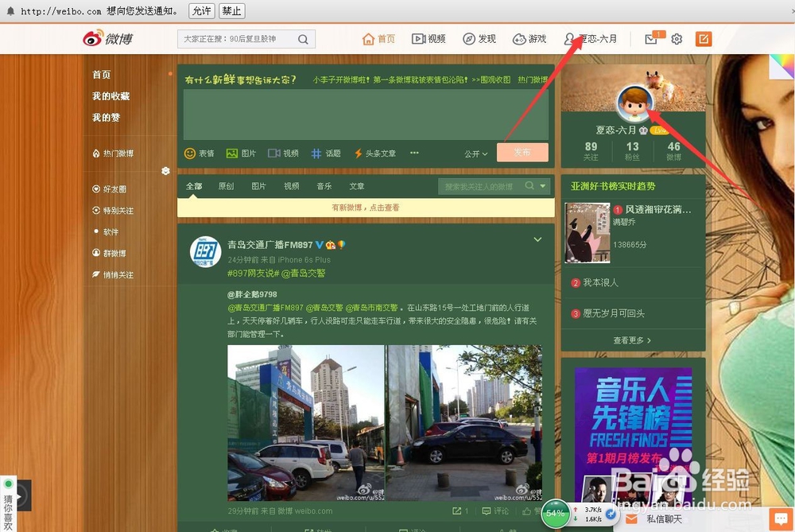Image resolution: width=795 pixels, height=532 pixels.
Task: Open the emoji picker 表情 in the composer
Action: pyautogui.click(x=197, y=153)
